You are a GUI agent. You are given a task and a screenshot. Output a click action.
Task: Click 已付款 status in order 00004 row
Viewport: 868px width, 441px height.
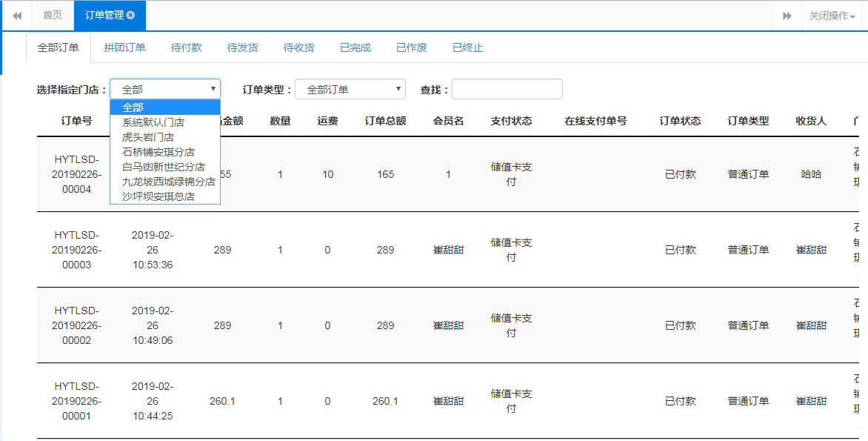[x=681, y=174]
